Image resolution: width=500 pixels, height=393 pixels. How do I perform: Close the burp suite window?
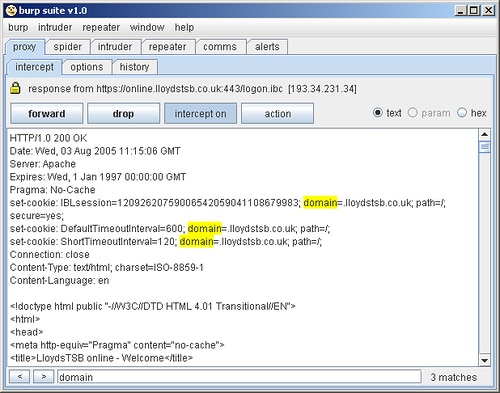(488, 11)
